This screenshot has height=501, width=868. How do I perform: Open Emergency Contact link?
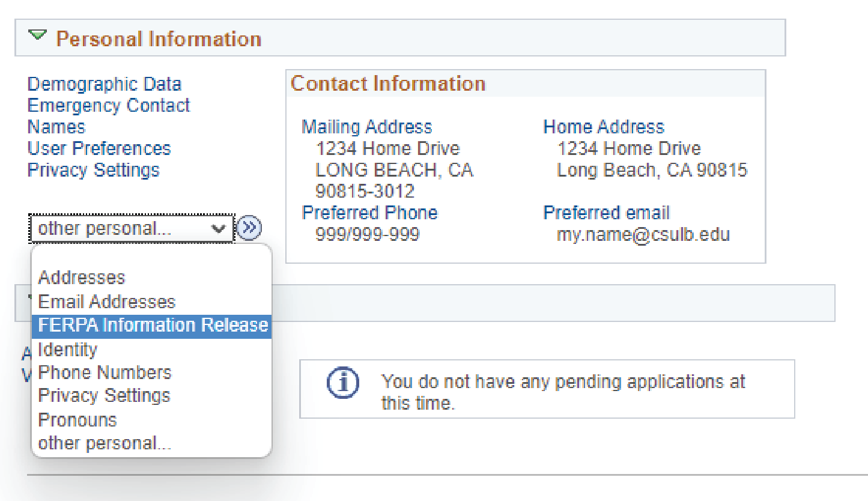pyautogui.click(x=109, y=106)
